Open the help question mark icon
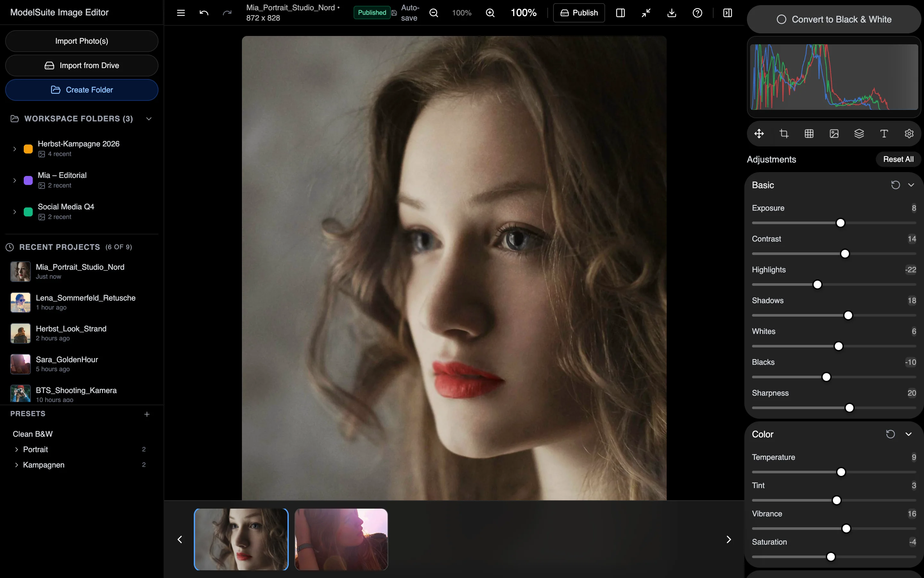This screenshot has height=578, width=924. pos(697,13)
